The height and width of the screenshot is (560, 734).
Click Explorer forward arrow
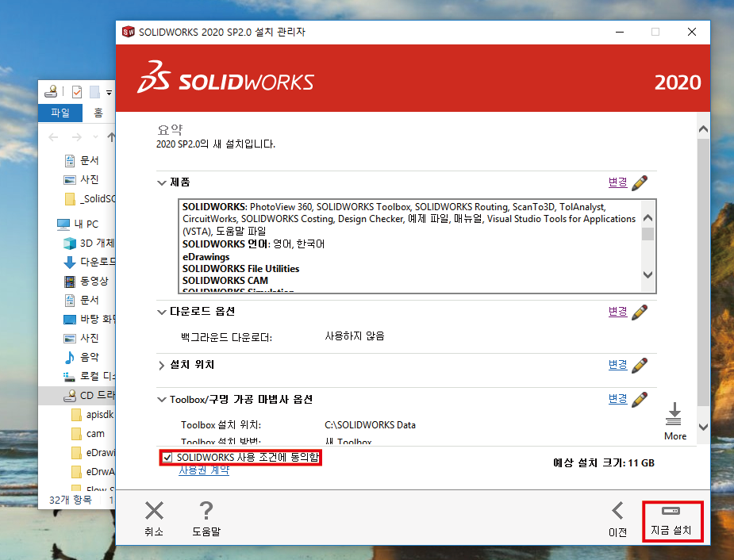[x=77, y=137]
